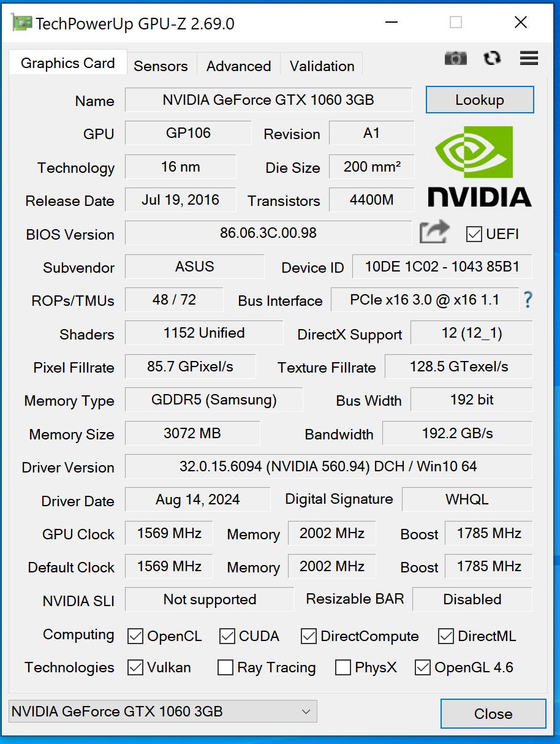The width and height of the screenshot is (560, 744).
Task: Toggle the Ray Tracing checkbox
Action: 225,667
